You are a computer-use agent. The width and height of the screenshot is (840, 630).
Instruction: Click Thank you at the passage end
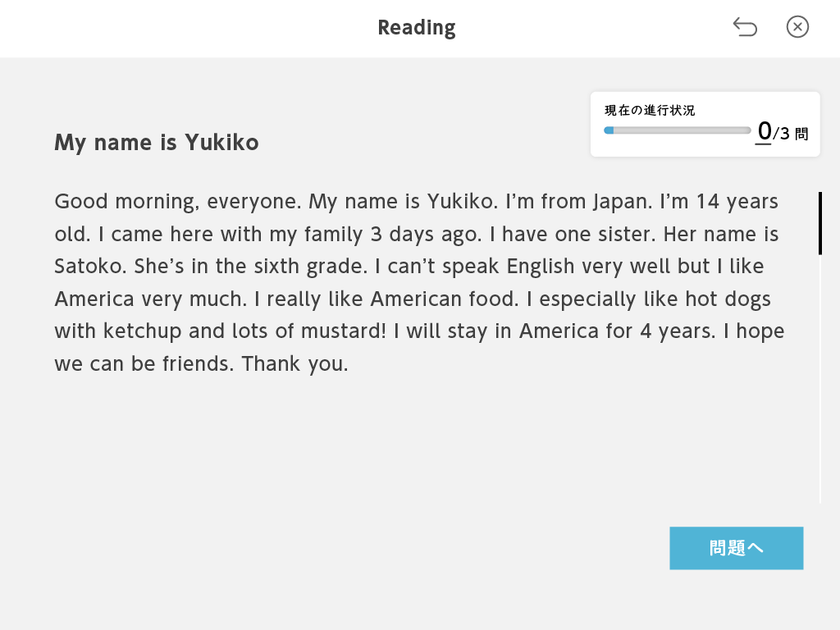click(294, 364)
